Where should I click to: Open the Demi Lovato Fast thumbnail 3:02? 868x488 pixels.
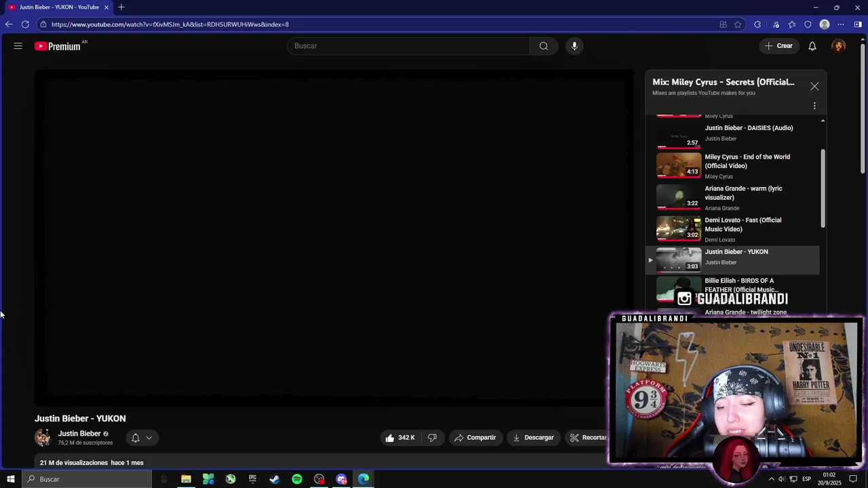(x=679, y=228)
